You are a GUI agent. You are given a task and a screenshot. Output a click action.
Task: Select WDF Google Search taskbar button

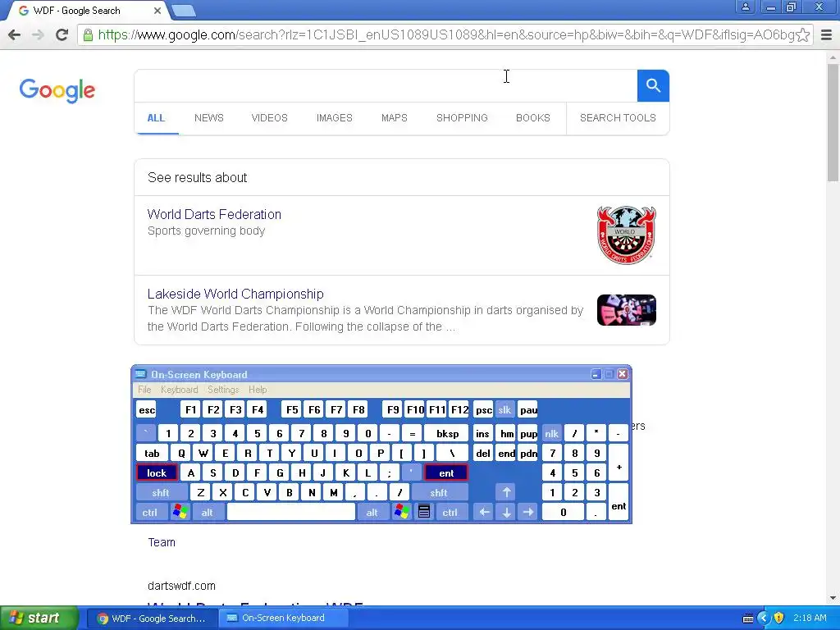pyautogui.click(x=152, y=619)
